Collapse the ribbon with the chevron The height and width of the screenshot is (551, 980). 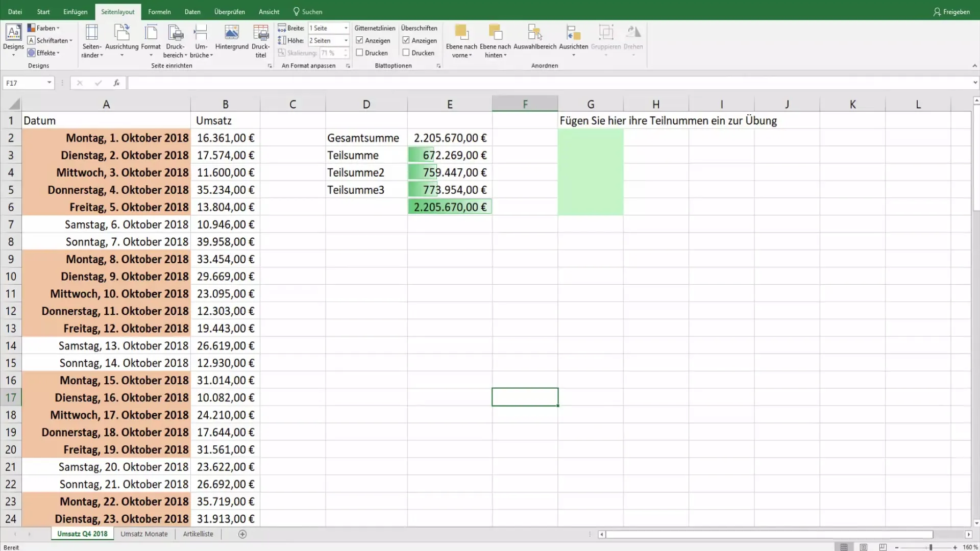pyautogui.click(x=974, y=66)
